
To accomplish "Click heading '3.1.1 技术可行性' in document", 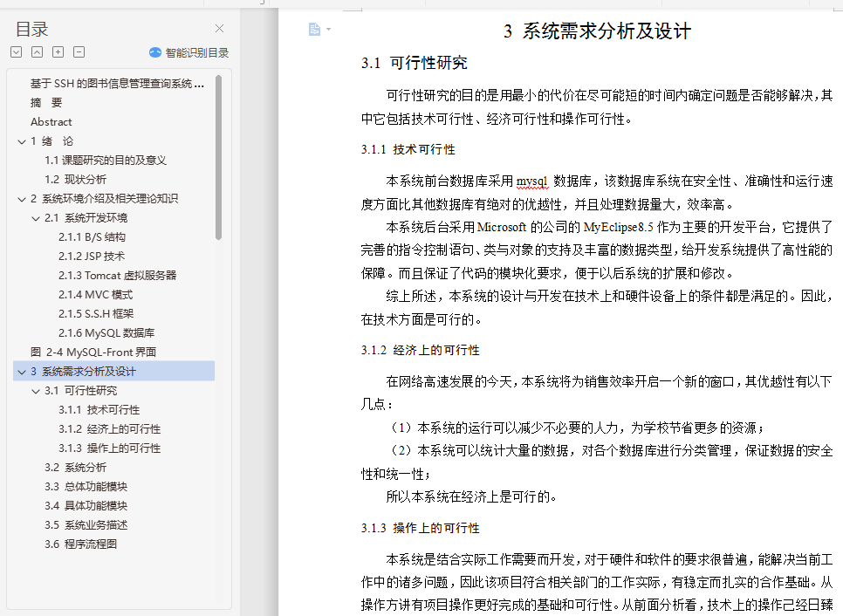I will tap(408, 149).
